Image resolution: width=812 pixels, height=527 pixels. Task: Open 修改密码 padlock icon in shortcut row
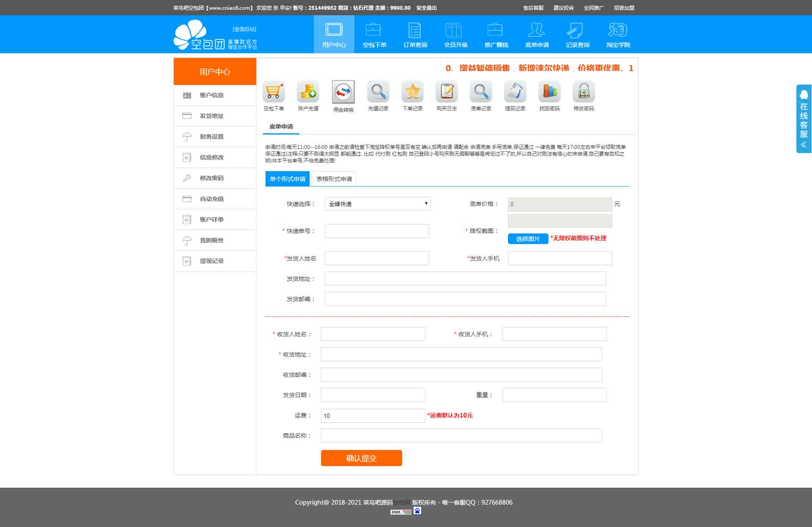point(584,91)
